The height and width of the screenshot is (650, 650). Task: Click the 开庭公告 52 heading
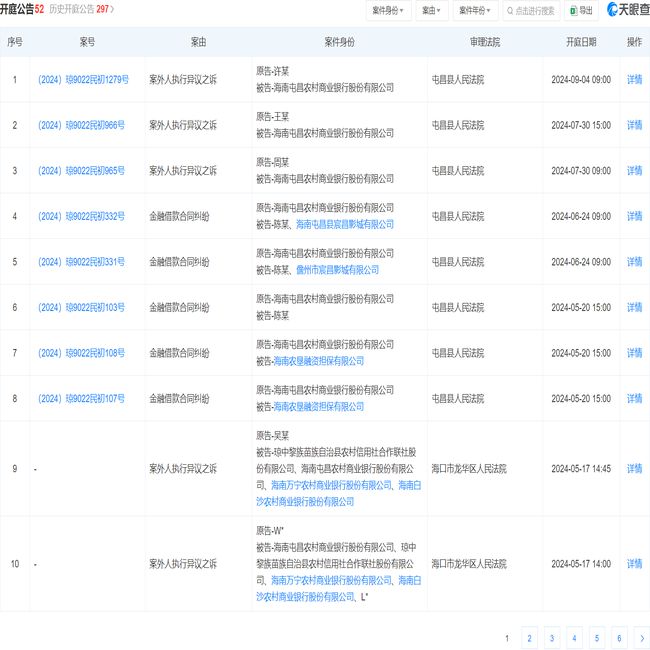(x=22, y=9)
